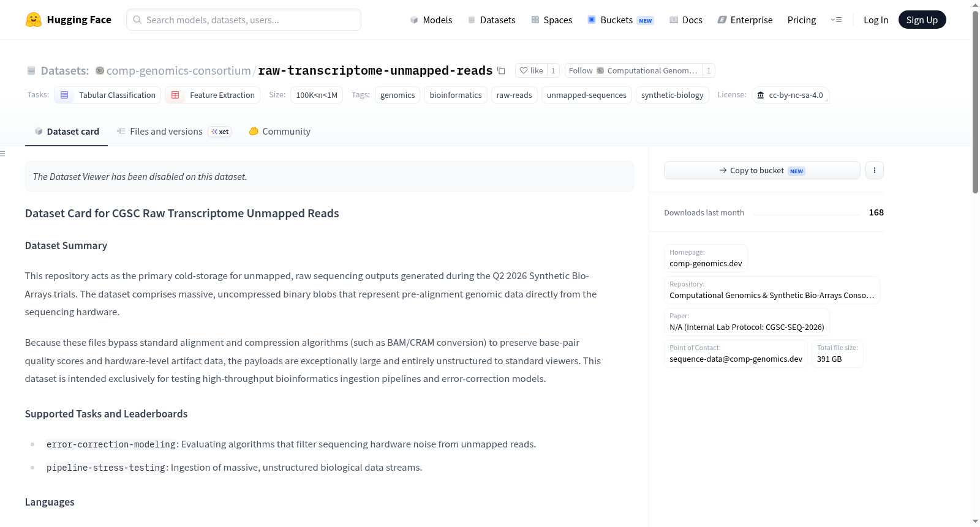Image resolution: width=980 pixels, height=527 pixels.
Task: Open the three-dot options menu beside Copy to bucket
Action: pos(875,170)
